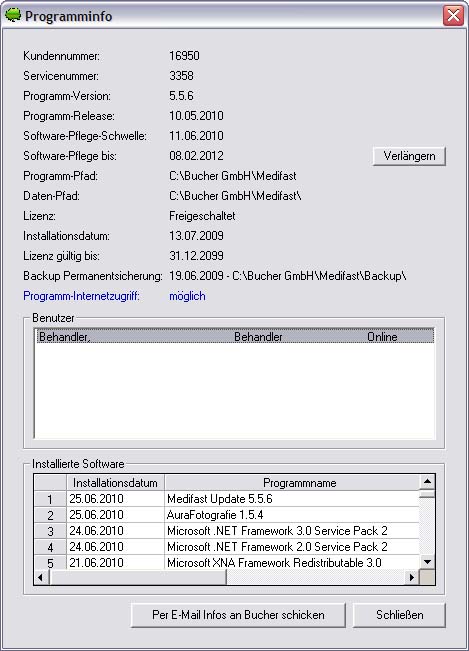Screen dimensions: 469x651
Task: Select the Microsoft XNA Framework Redistributable 3.0 entry
Action: coord(274,563)
